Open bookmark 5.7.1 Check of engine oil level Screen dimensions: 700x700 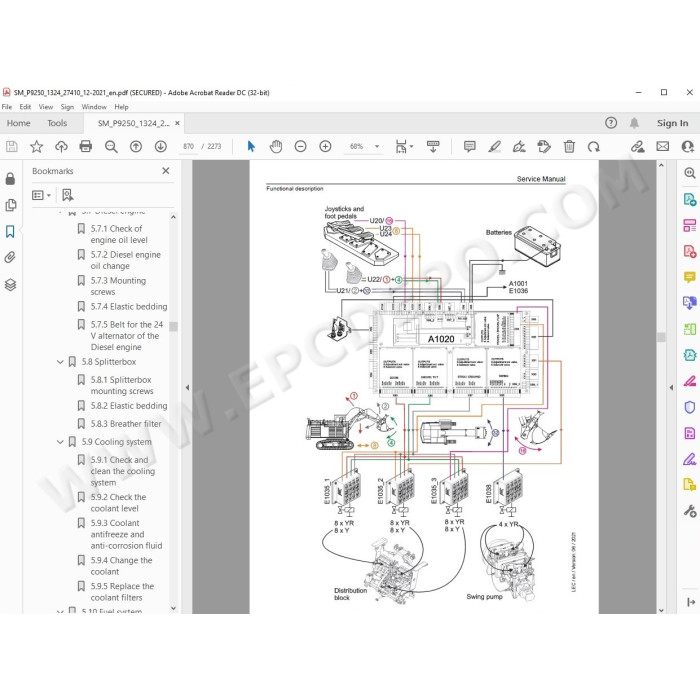(119, 234)
